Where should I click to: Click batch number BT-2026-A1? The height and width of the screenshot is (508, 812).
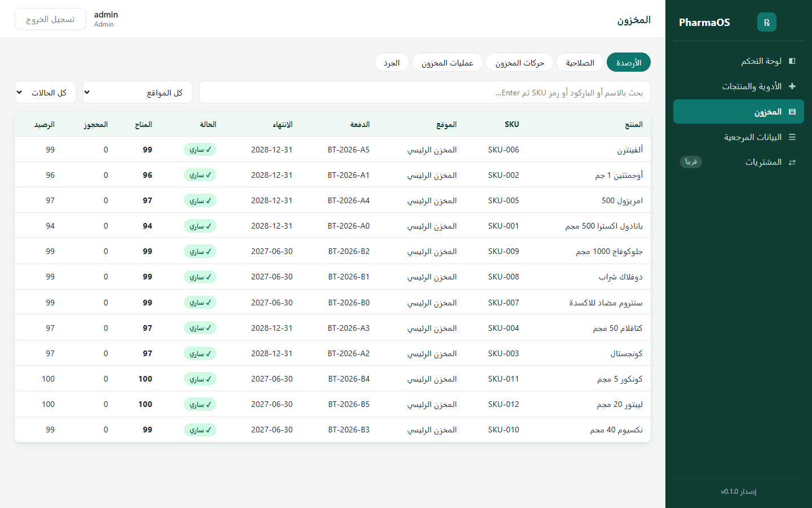coord(348,176)
